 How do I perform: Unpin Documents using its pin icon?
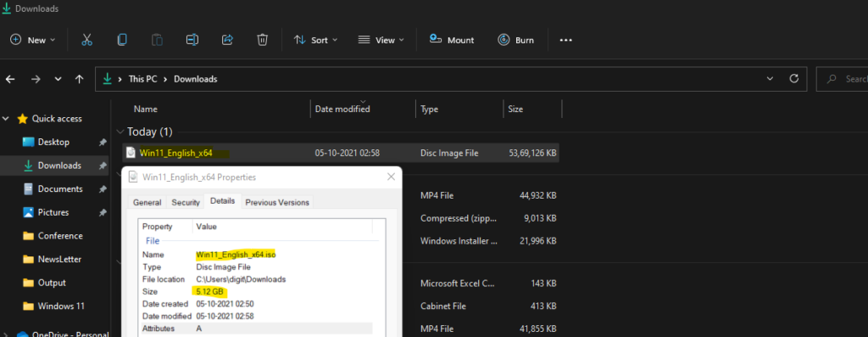pos(103,189)
